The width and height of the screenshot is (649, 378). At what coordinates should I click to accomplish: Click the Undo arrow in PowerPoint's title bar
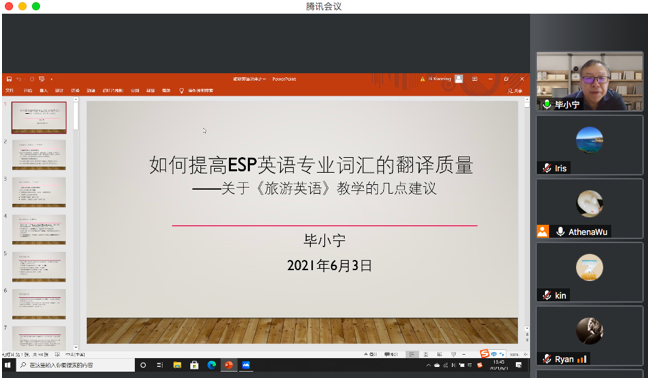(x=19, y=79)
